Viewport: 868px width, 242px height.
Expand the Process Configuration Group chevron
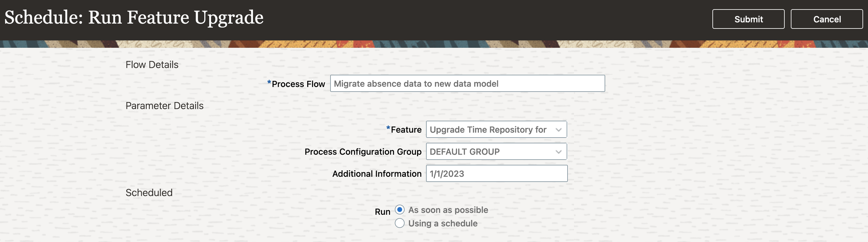pyautogui.click(x=558, y=152)
